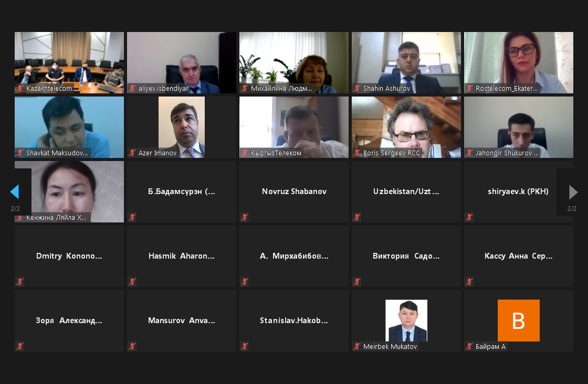Click the Shahin Ashurov name label

[386, 89]
